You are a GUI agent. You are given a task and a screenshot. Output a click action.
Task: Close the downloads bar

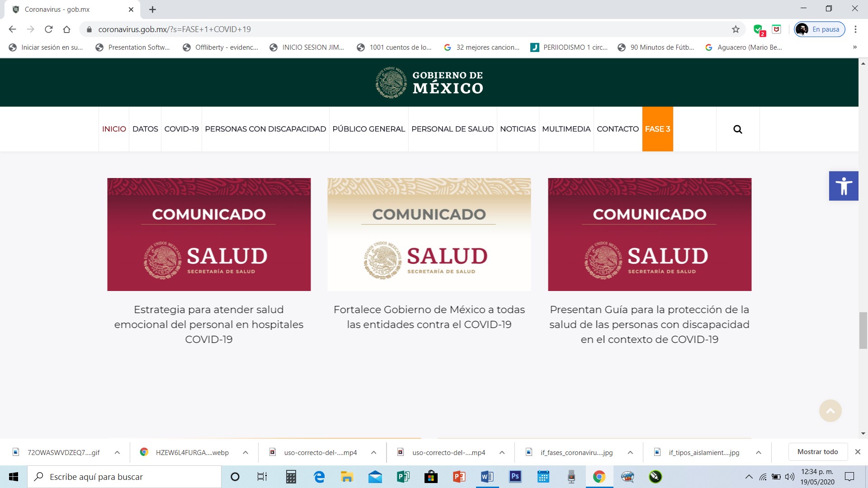coord(858,452)
